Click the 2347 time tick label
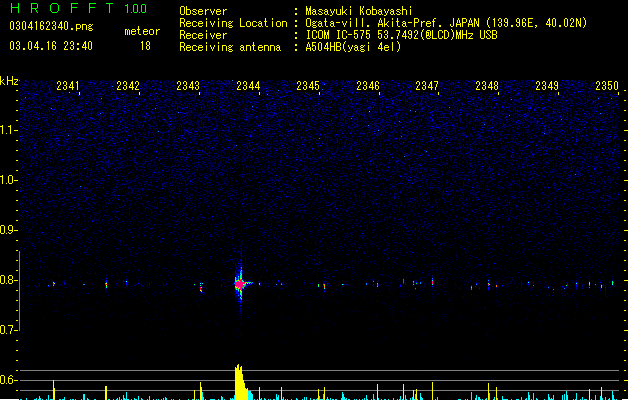Screen dimensions: 629x400 (x=427, y=86)
